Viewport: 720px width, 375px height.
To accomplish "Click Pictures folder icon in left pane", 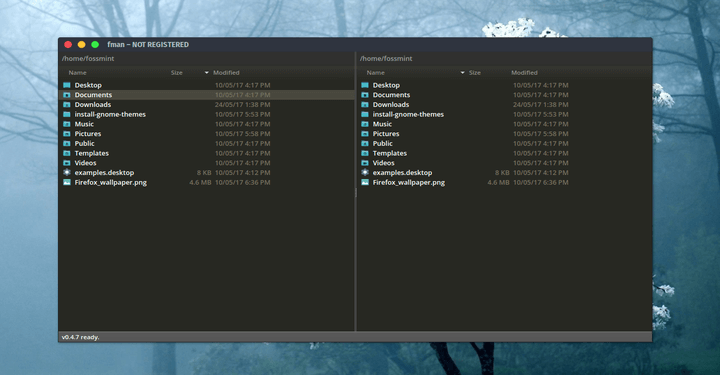I will (67, 134).
